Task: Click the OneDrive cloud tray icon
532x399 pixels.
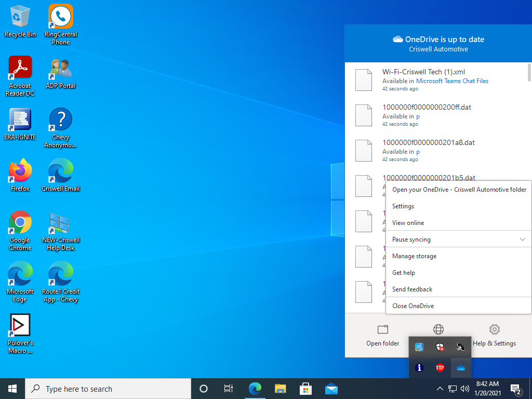Action: 461,368
